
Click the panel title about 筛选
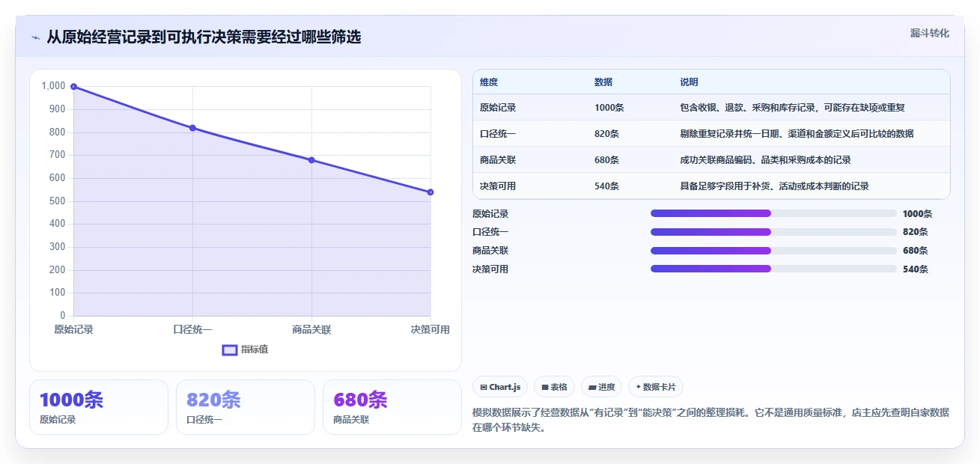click(204, 37)
